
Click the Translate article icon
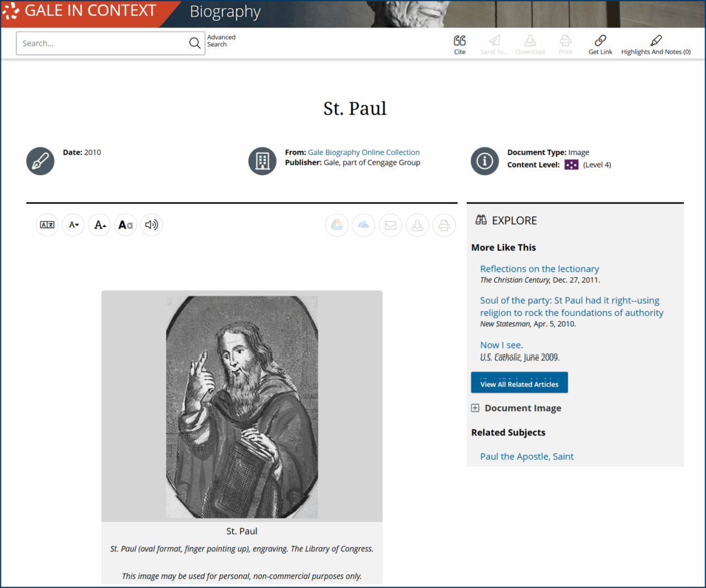[x=47, y=225]
